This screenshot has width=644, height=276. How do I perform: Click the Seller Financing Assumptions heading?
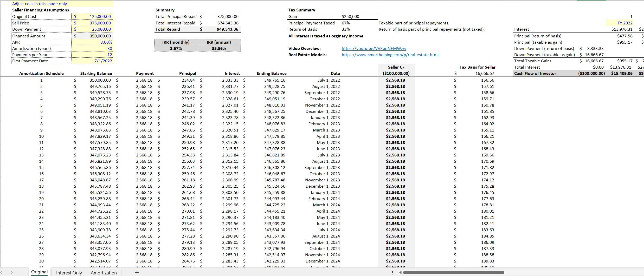click(41, 10)
